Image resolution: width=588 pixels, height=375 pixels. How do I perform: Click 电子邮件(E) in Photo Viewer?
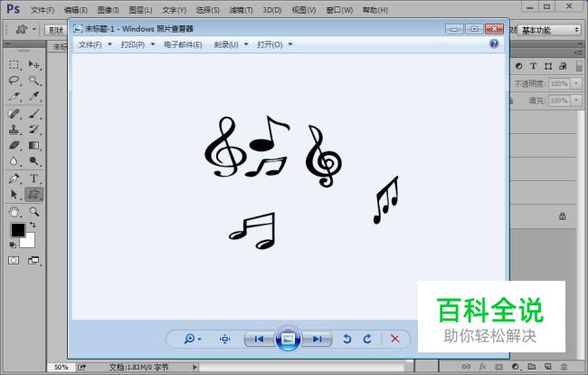(x=183, y=44)
